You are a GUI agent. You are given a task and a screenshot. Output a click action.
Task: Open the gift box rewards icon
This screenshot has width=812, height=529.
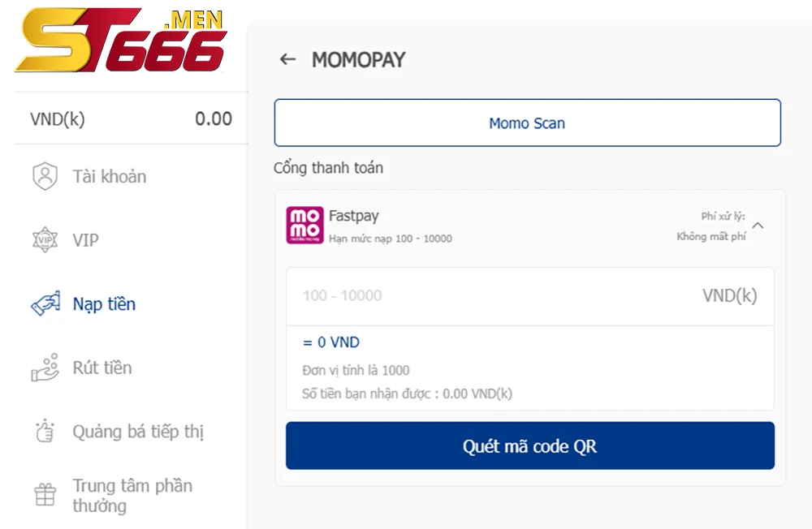tap(45, 495)
